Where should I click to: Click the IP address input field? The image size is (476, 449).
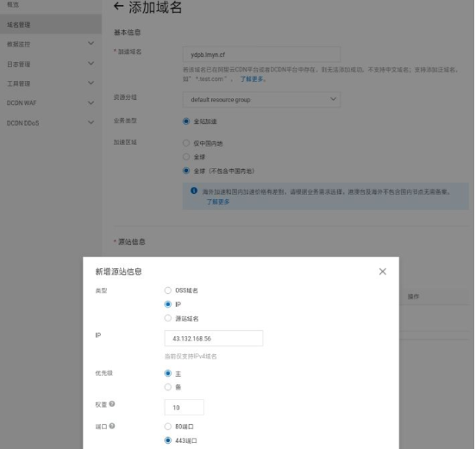[x=213, y=339]
